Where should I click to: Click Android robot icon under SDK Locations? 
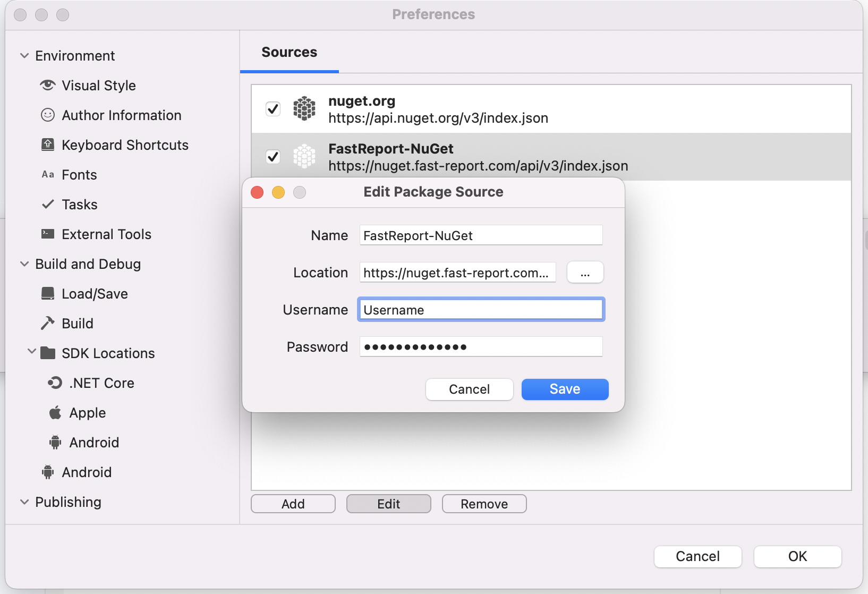55,442
